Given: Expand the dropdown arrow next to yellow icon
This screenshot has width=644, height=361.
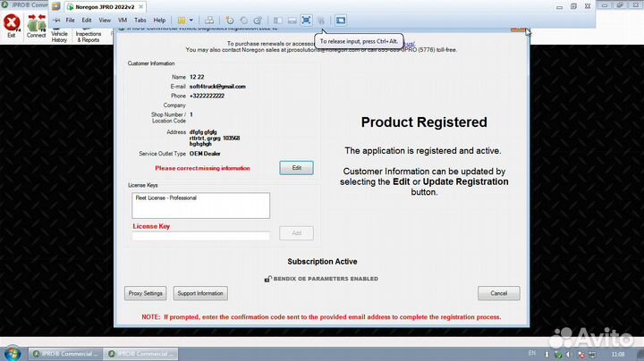Looking at the screenshot, I should [x=191, y=20].
